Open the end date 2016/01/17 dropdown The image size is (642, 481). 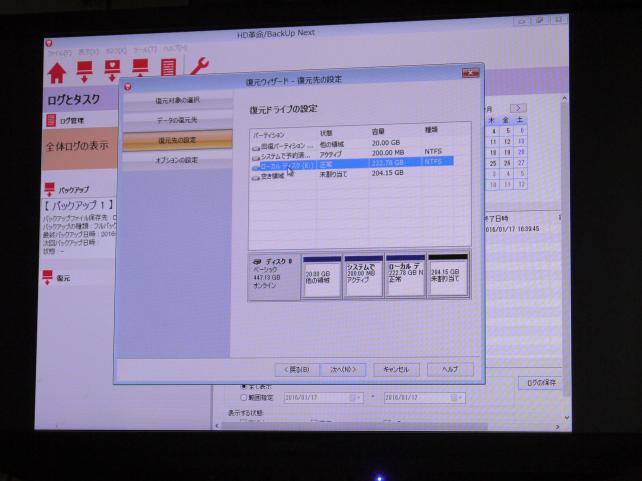(x=456, y=397)
